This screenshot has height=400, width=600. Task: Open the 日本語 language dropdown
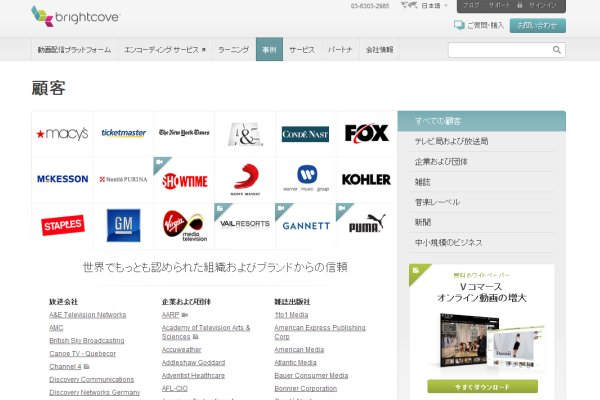point(434,5)
